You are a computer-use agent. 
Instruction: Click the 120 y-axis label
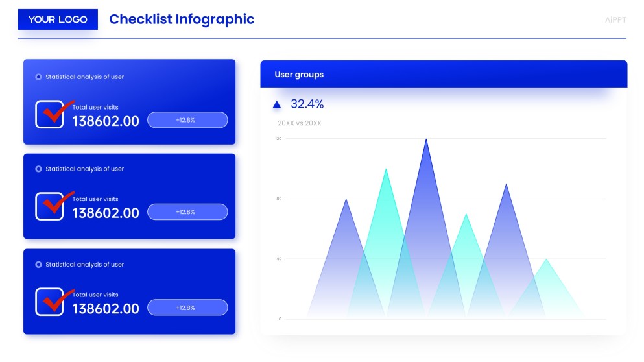pyautogui.click(x=278, y=138)
